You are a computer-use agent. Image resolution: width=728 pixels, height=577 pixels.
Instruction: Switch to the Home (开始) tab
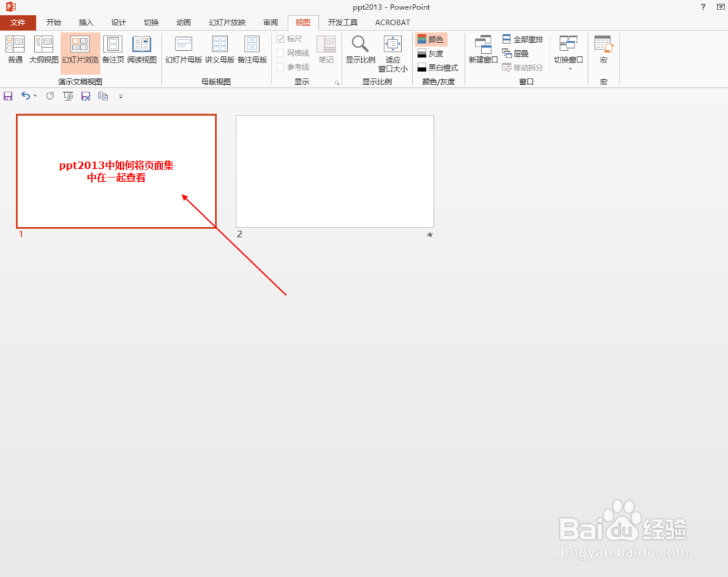click(x=54, y=23)
